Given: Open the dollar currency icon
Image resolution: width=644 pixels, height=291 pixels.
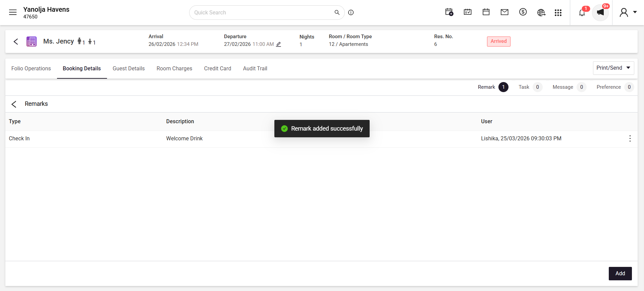Looking at the screenshot, I should [523, 12].
